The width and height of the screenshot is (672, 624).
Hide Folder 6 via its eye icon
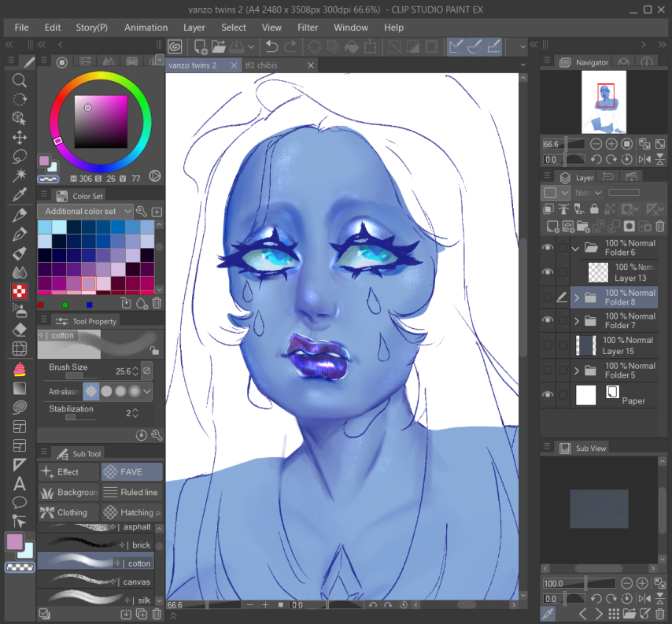(x=548, y=247)
